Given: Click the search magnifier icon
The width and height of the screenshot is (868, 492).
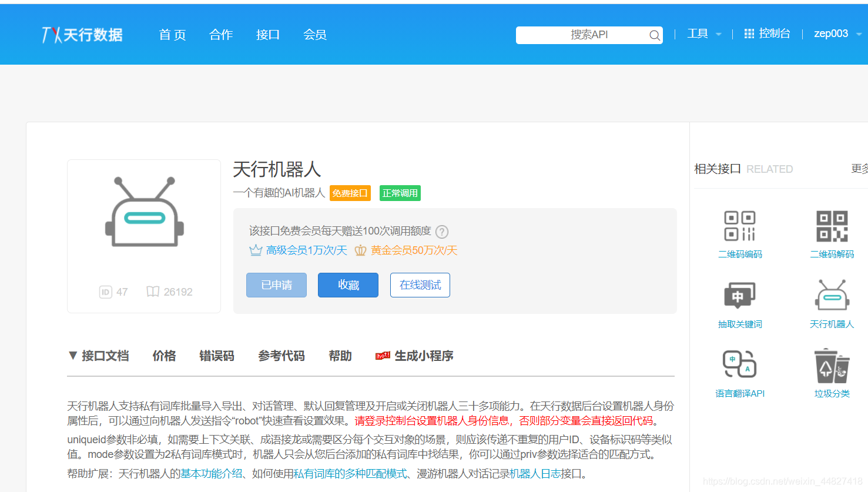Looking at the screenshot, I should click(x=654, y=35).
